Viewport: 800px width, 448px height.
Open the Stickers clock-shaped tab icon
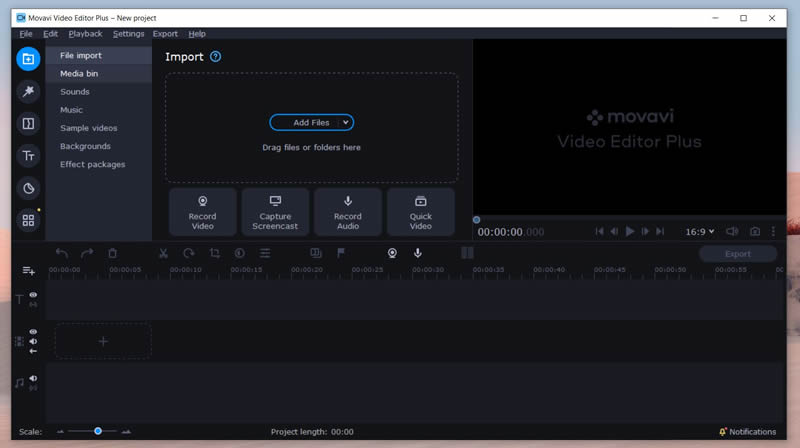click(28, 188)
